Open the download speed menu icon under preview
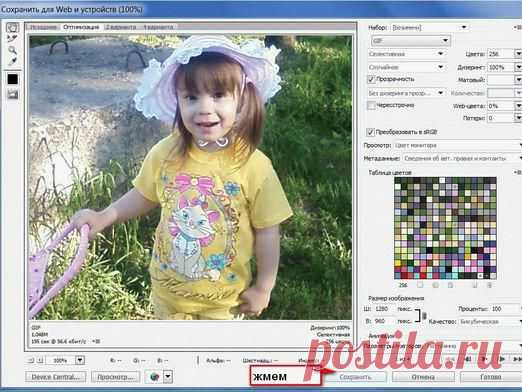Image resolution: width=522 pixels, height=392 pixels. 96,341
